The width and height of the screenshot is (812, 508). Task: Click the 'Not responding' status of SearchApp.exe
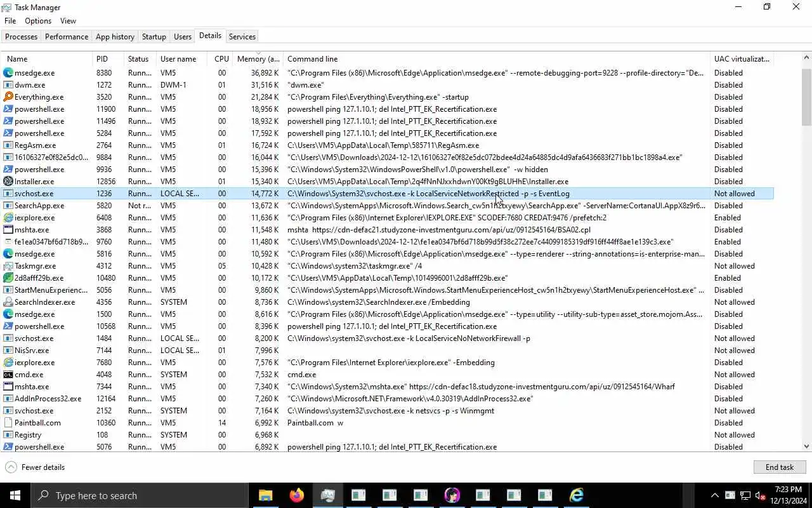[140, 206]
